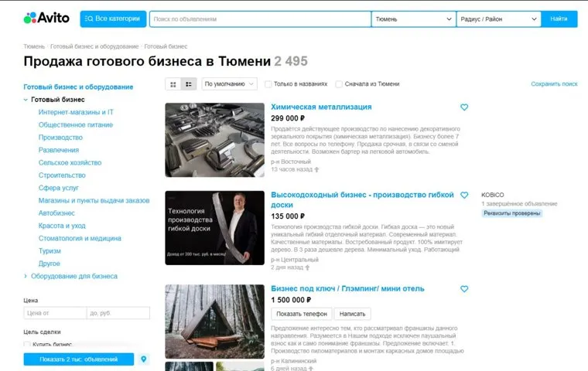Click the Найти search button
The width and height of the screenshot is (588, 371).
tap(559, 19)
